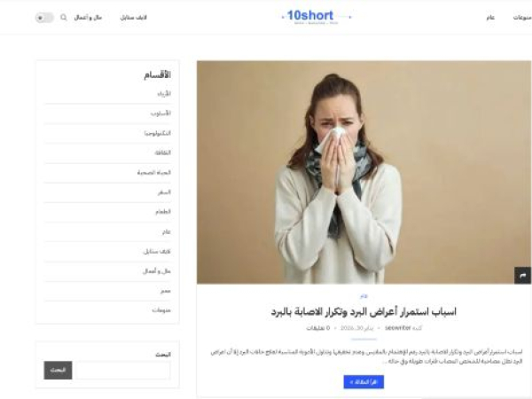Click the blue عام tag above title
Screen dimensions: 532x399
[x=364, y=296]
